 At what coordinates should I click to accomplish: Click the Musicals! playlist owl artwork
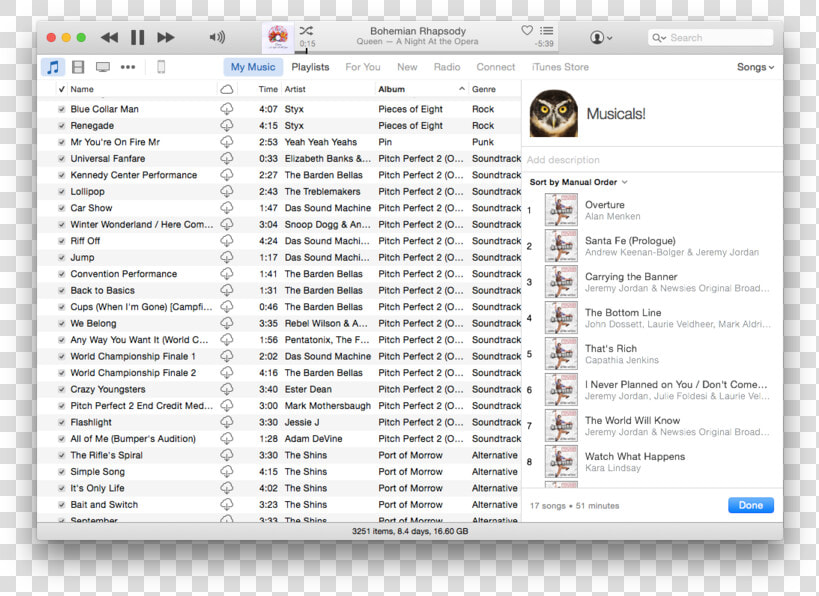pyautogui.click(x=554, y=113)
